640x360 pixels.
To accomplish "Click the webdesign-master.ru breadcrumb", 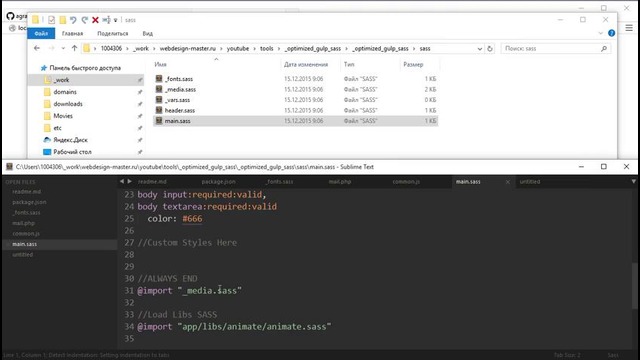I will tap(188, 48).
